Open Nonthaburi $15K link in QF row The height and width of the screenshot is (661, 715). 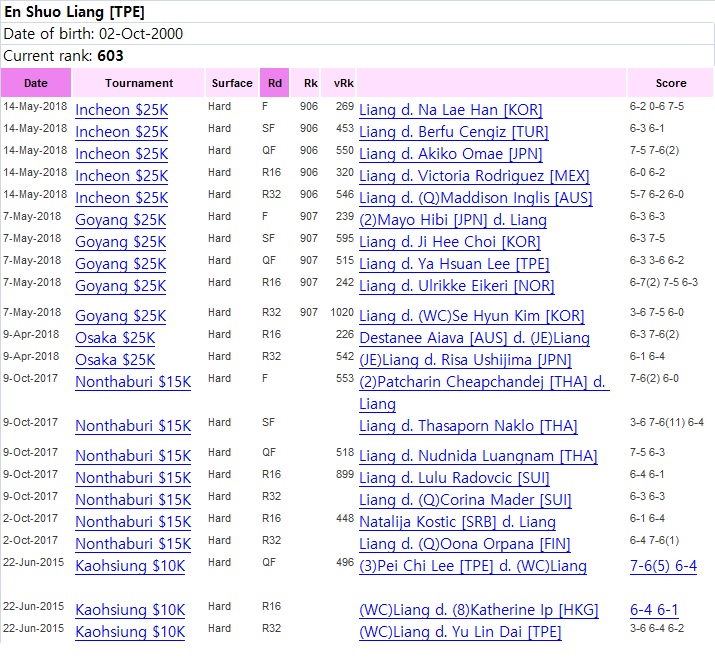[x=133, y=455]
